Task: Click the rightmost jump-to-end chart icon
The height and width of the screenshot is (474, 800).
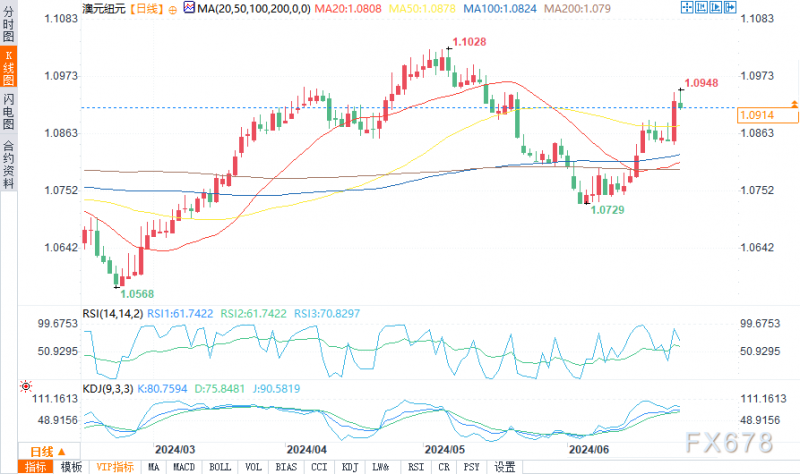Action: 730,7
